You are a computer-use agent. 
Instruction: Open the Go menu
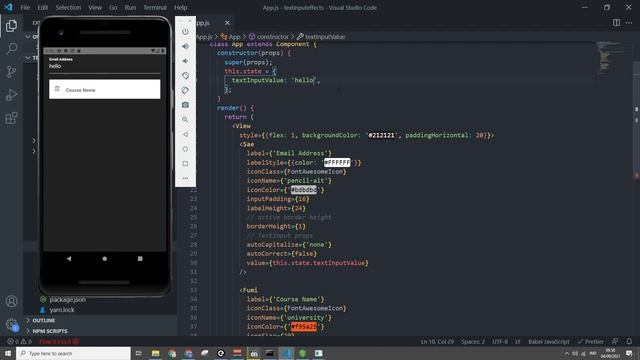point(113,7)
